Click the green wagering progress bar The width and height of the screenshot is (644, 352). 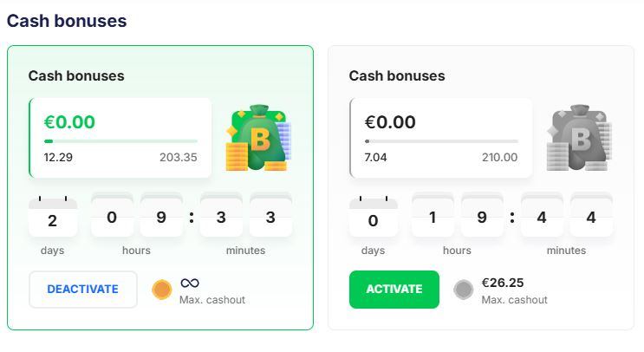click(x=120, y=140)
